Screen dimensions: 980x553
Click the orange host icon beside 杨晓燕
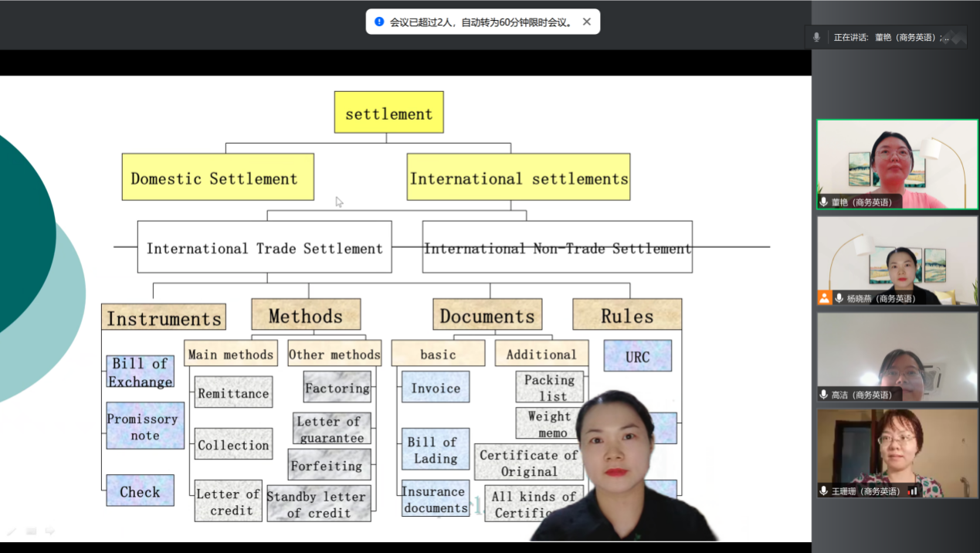click(x=825, y=298)
